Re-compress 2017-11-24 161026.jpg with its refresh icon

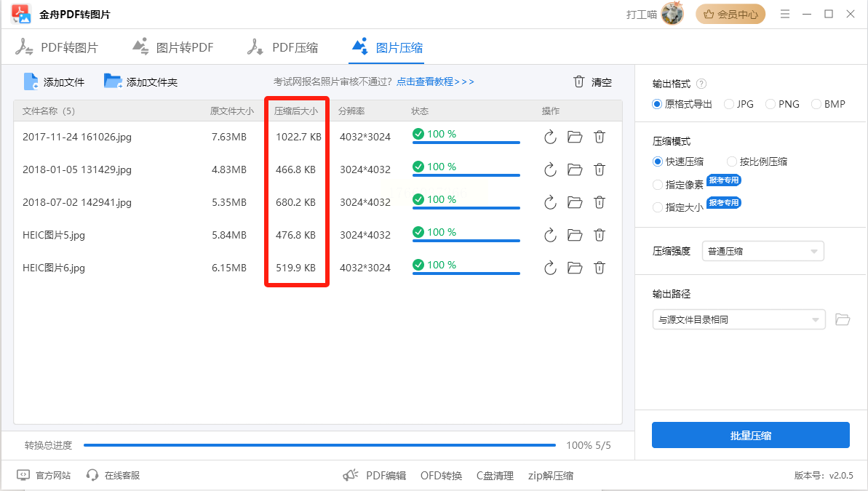click(x=550, y=137)
